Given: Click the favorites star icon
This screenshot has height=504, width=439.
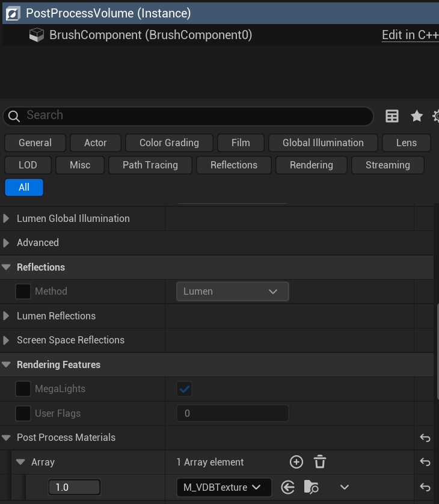Looking at the screenshot, I should [417, 116].
